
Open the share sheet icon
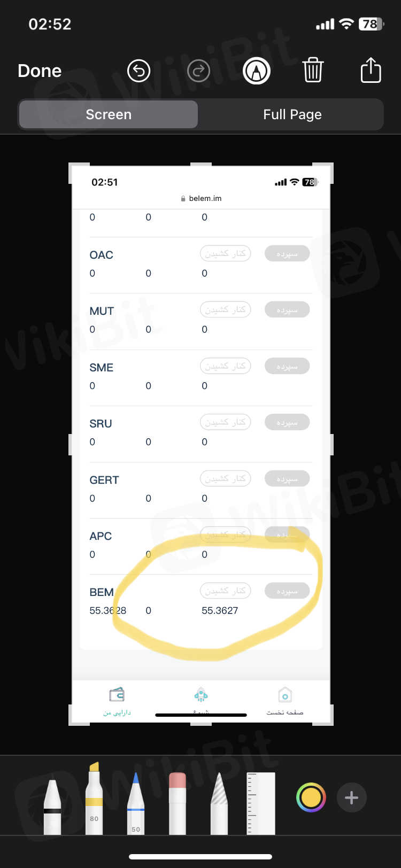coord(371,71)
